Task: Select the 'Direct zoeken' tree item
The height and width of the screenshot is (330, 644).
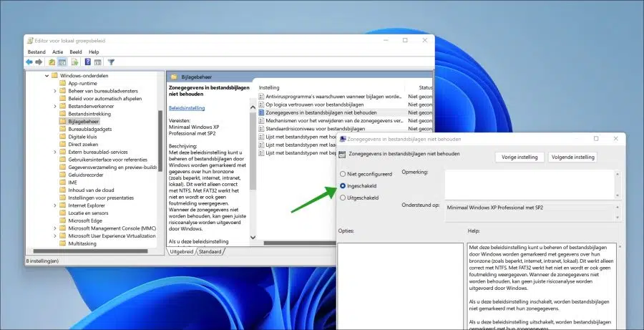Action: [x=84, y=145]
